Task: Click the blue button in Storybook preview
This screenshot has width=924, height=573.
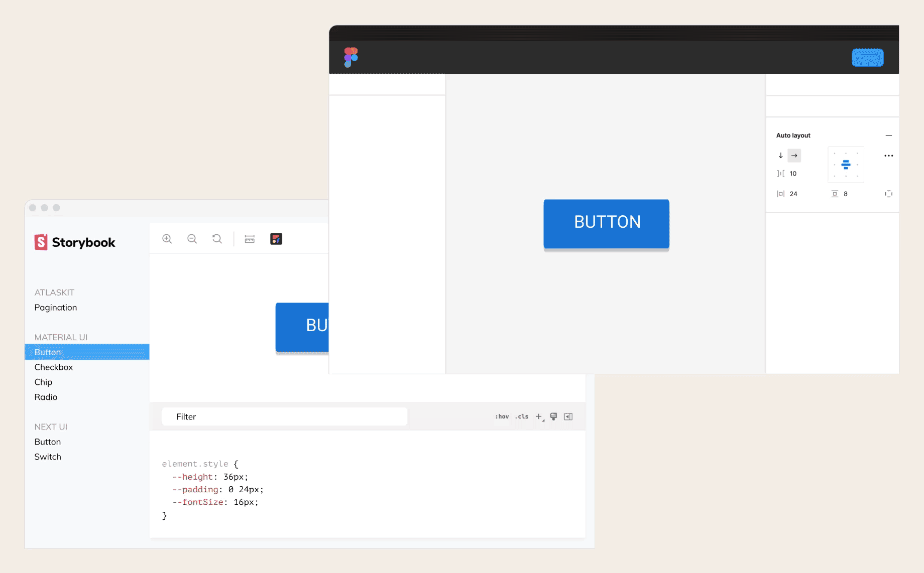Action: (x=302, y=327)
